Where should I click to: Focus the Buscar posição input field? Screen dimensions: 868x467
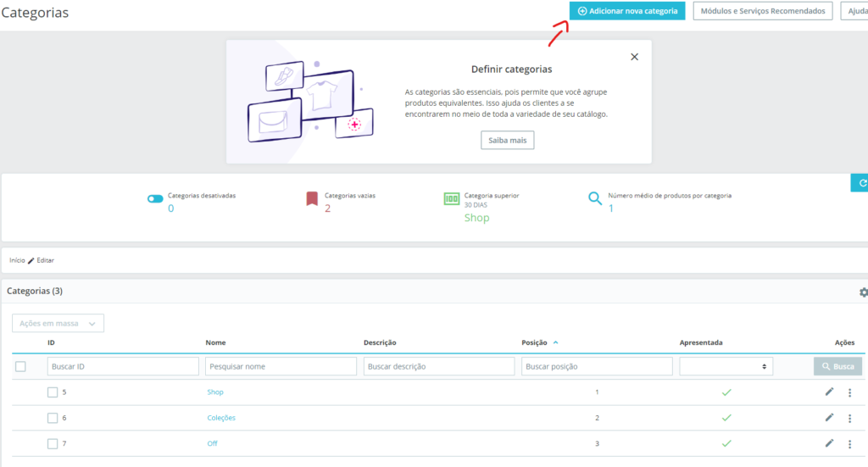597,366
